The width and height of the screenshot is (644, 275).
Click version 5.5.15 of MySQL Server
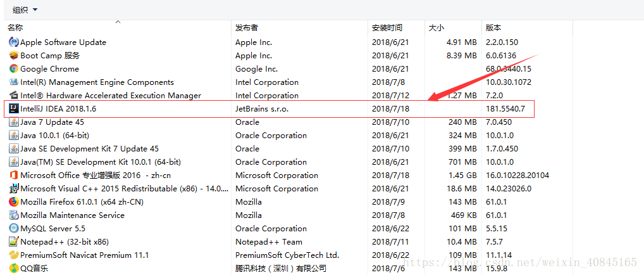point(496,229)
